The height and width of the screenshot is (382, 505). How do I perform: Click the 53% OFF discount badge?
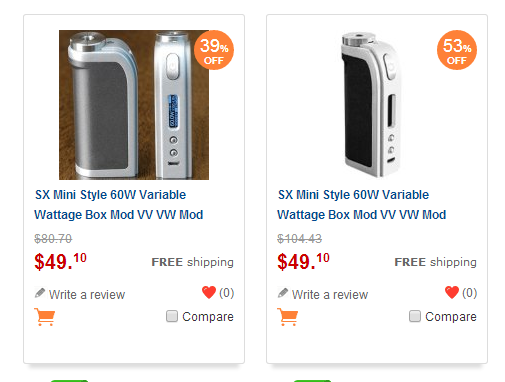pyautogui.click(x=457, y=50)
